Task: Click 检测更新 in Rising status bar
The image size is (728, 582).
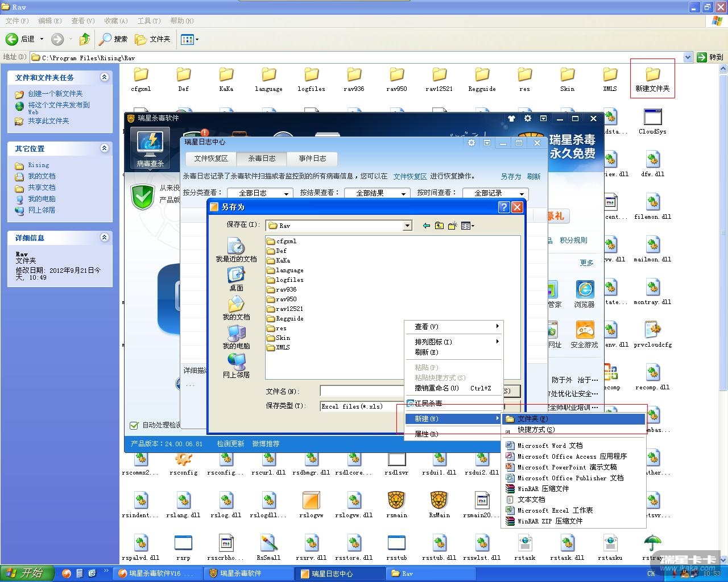Action: tap(230, 444)
